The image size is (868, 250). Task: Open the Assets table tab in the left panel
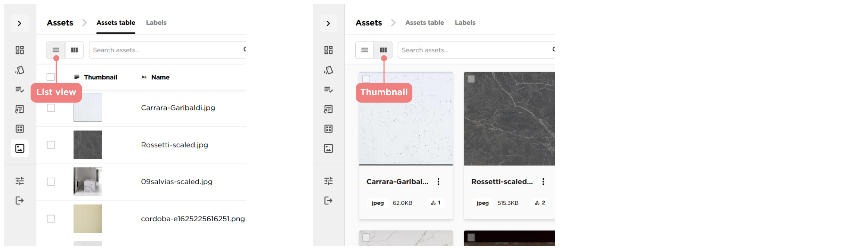pos(116,23)
